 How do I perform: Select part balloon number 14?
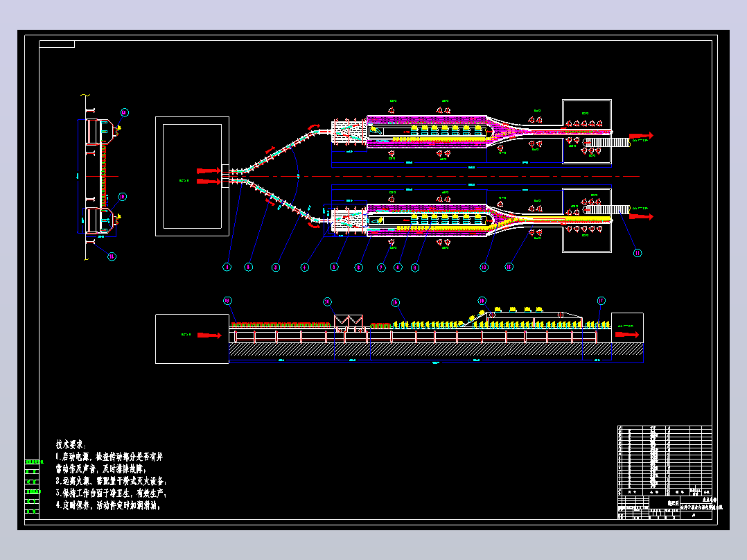tap(327, 301)
